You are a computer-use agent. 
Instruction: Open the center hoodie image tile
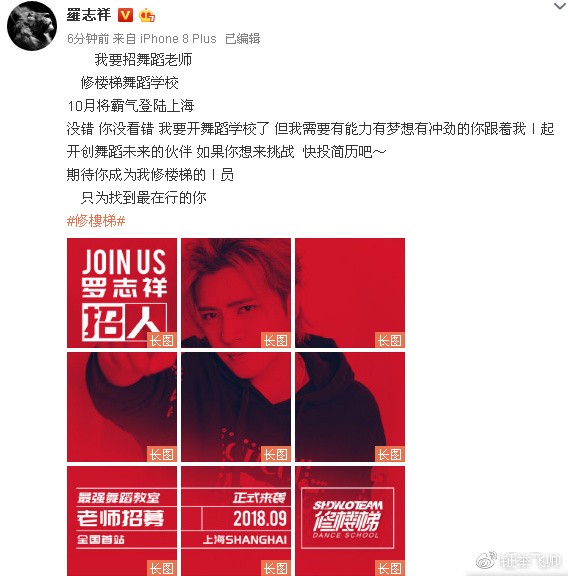pyautogui.click(x=236, y=407)
